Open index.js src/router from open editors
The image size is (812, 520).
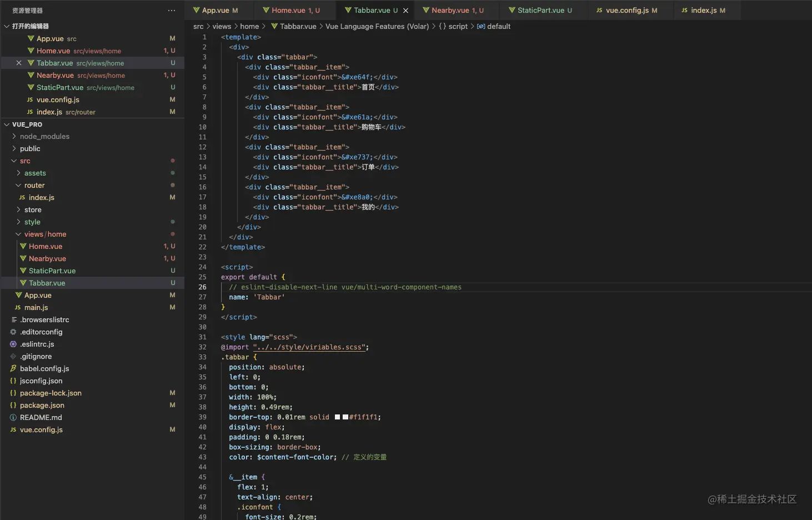(92, 112)
